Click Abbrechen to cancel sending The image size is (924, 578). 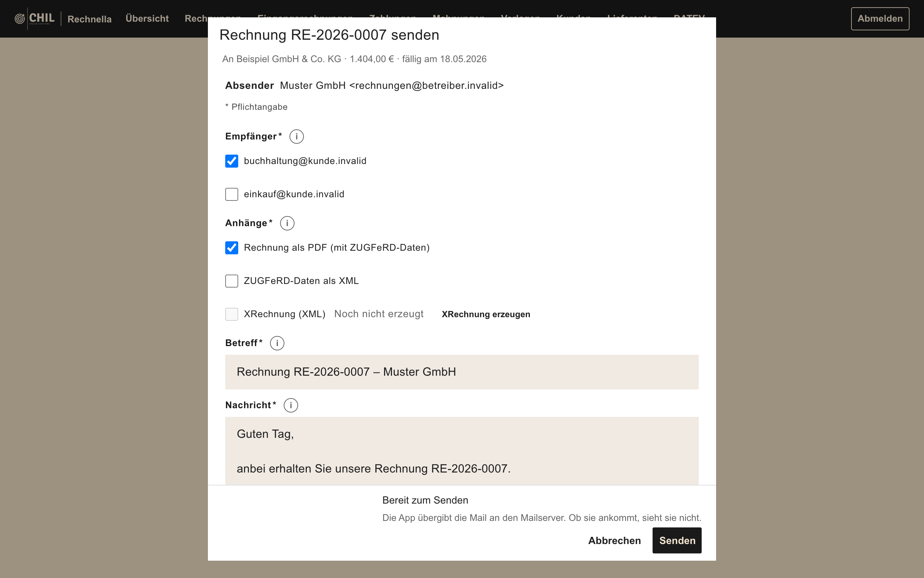tap(614, 540)
